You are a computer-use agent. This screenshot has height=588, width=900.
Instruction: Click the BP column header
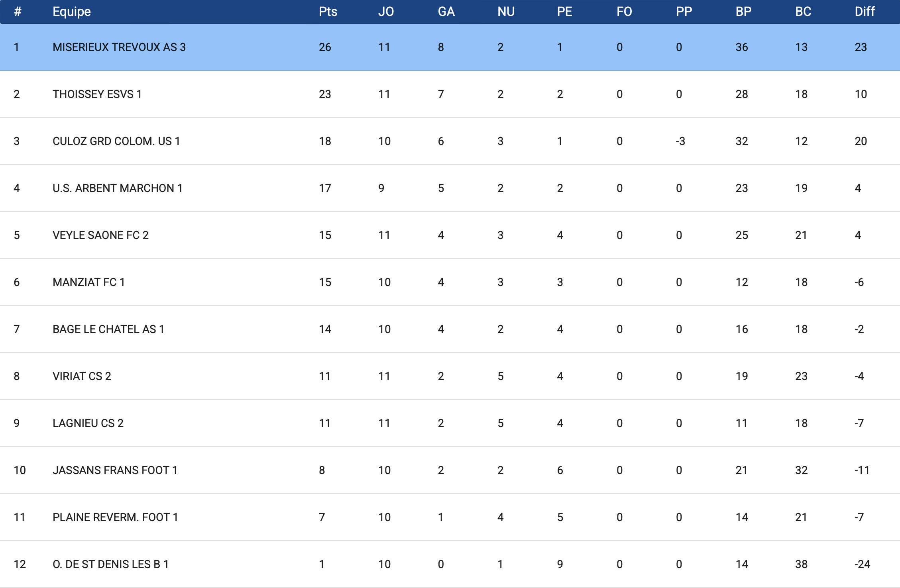tap(743, 12)
